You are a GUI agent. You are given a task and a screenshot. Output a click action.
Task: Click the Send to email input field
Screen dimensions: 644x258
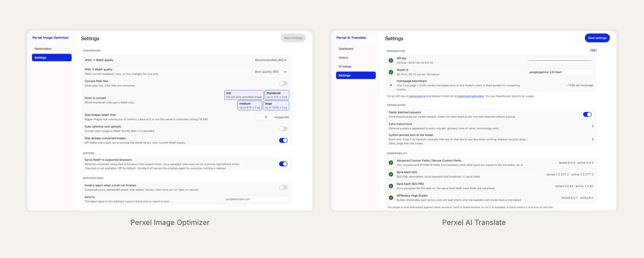(256, 199)
